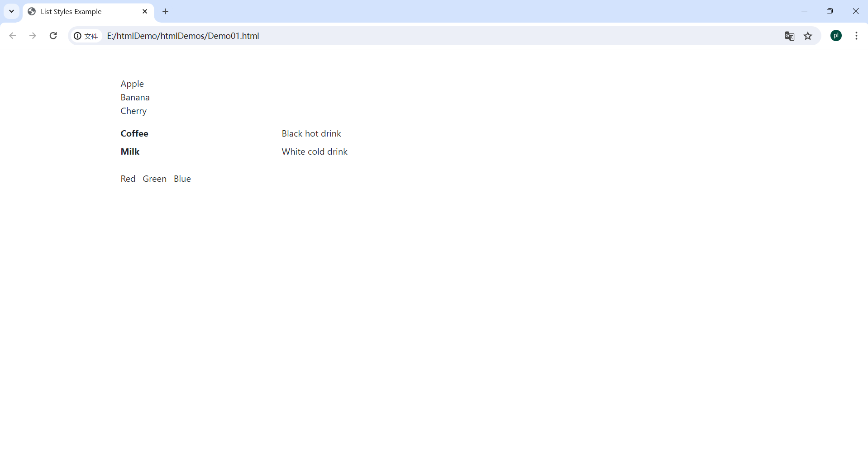This screenshot has height=459, width=868.
Task: Close the browser window
Action: click(856, 11)
